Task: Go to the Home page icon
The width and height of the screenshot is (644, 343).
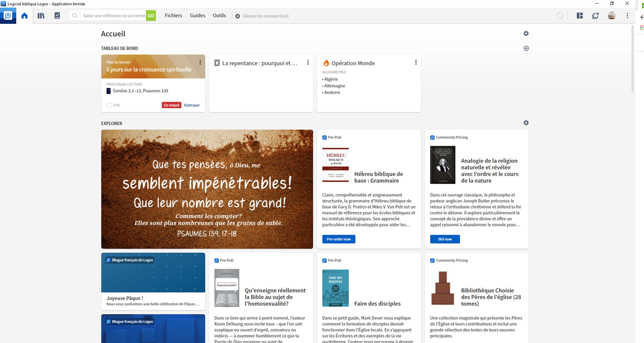Action: [x=24, y=16]
